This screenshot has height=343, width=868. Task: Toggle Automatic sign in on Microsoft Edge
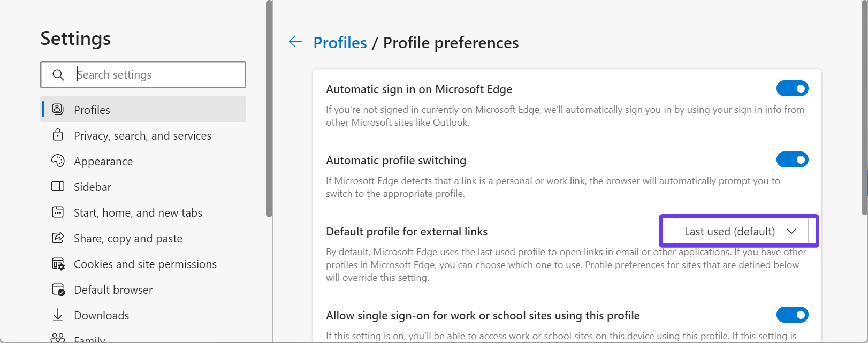792,88
